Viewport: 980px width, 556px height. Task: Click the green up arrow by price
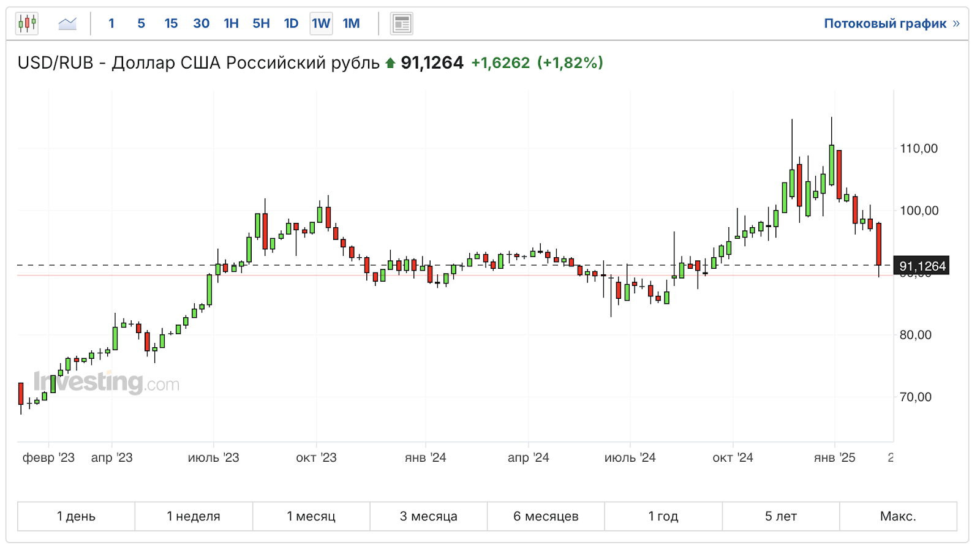click(x=390, y=63)
